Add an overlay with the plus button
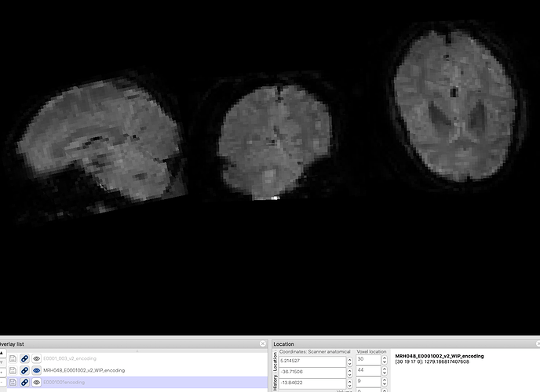The height and width of the screenshot is (392, 540). (2, 372)
